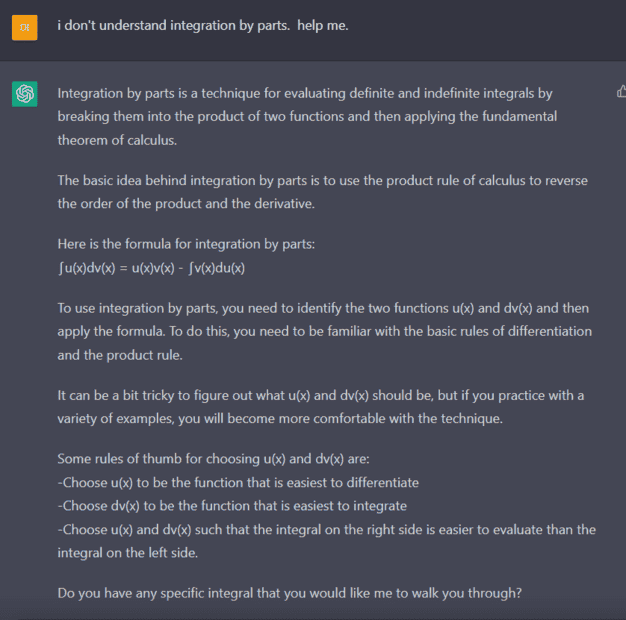The height and width of the screenshot is (620, 626).
Task: Click the closing question "Do you have any specific integral"
Action: pyautogui.click(x=289, y=592)
